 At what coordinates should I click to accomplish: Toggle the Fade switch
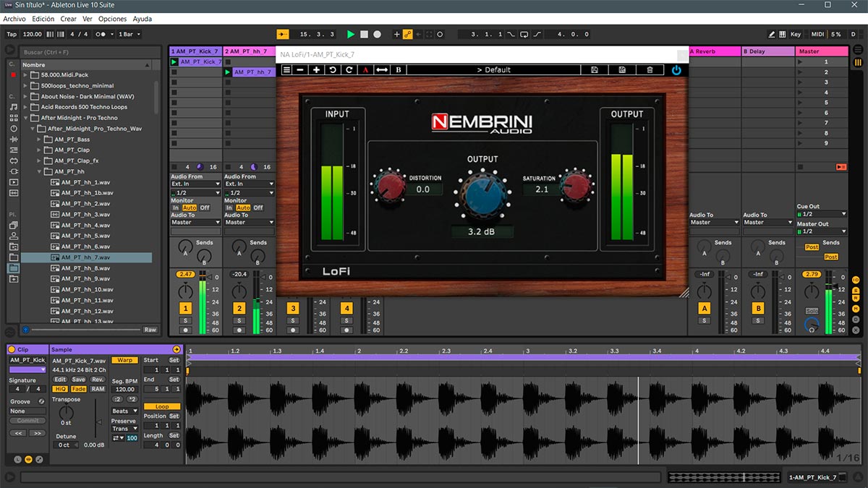click(x=79, y=389)
